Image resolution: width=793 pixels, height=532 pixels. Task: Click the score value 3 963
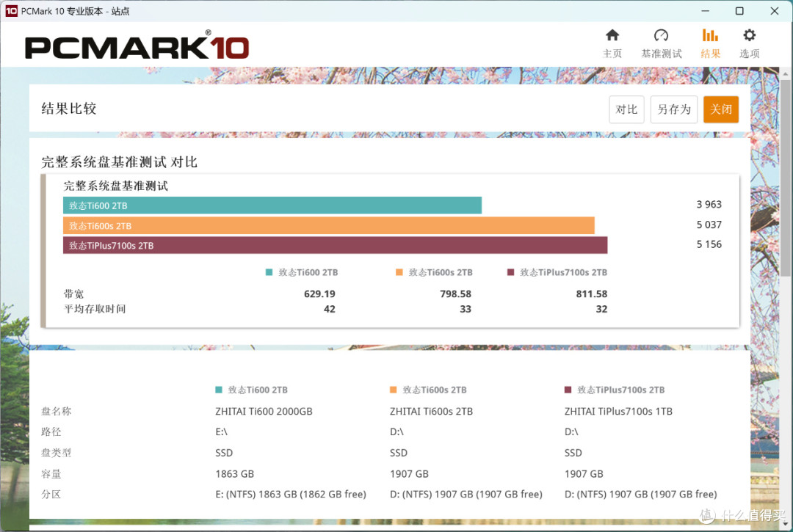[x=709, y=205]
